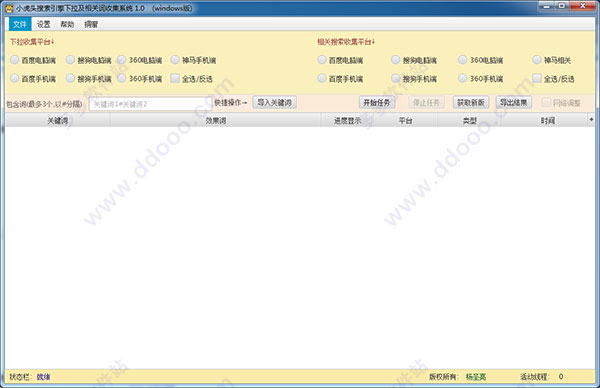Open the 帮助 menu

click(x=67, y=24)
